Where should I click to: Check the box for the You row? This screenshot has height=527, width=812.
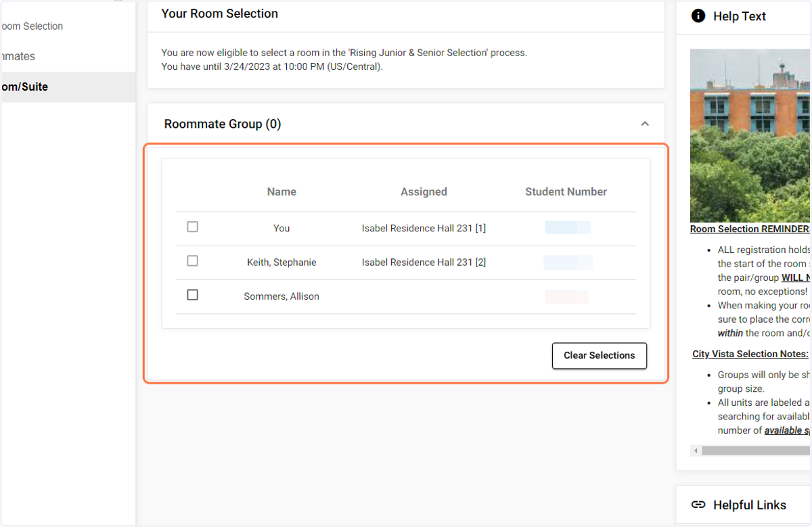[x=192, y=227]
